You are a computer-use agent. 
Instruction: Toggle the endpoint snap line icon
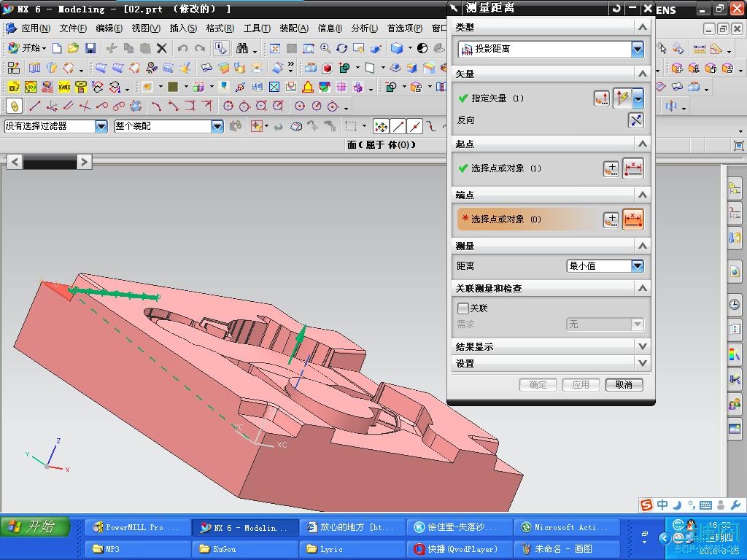coord(398,127)
